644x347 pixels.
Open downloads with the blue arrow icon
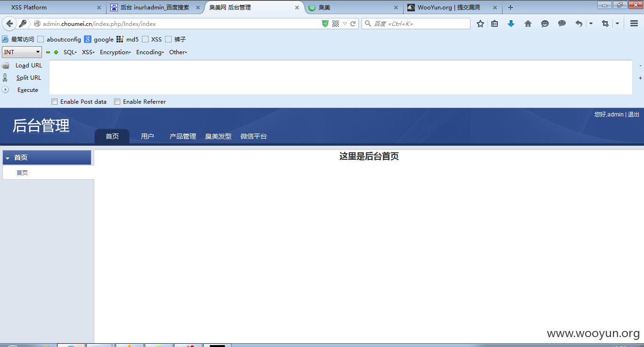click(511, 24)
